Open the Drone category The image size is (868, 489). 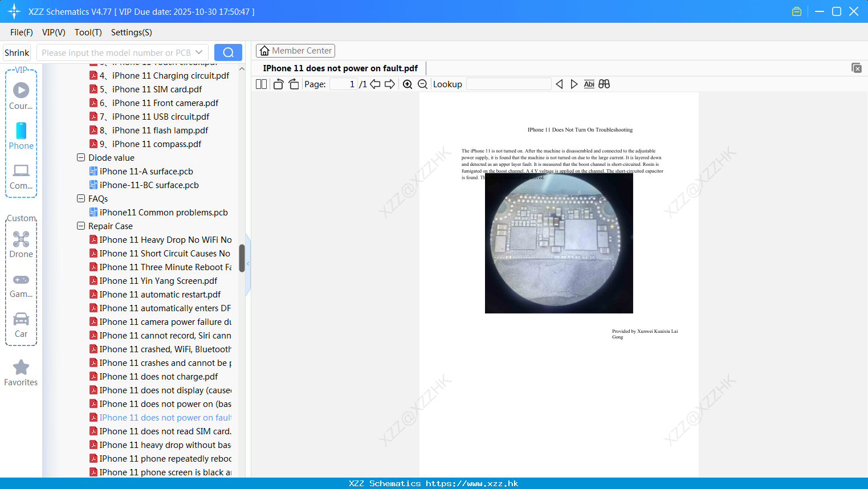[21, 244]
